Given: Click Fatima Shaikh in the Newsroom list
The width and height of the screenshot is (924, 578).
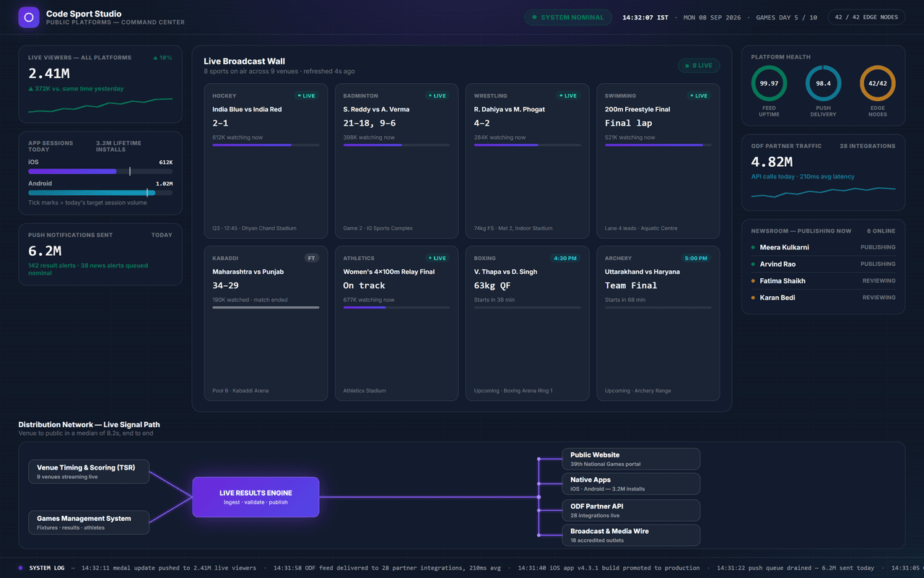Looking at the screenshot, I should (x=783, y=280).
